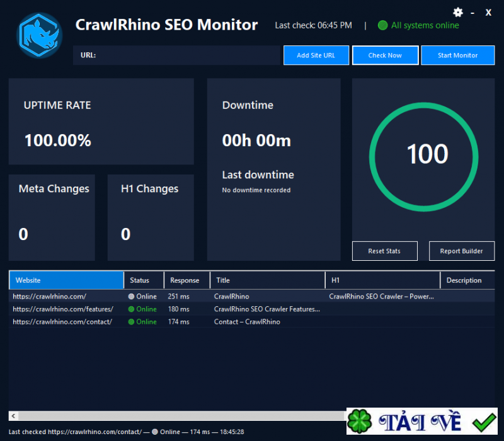This screenshot has width=504, height=441.
Task: Click the green status dot for features page
Action: 131,309
